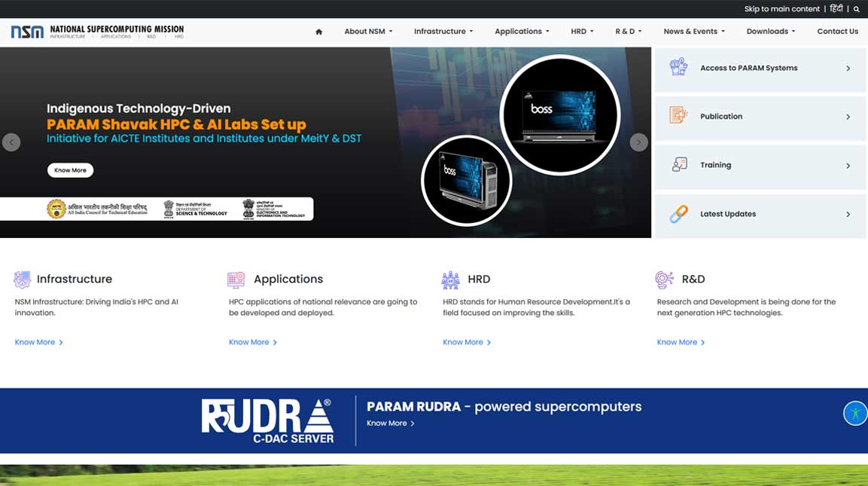868x486 pixels.
Task: Select the HRD people icon
Action: [450, 279]
